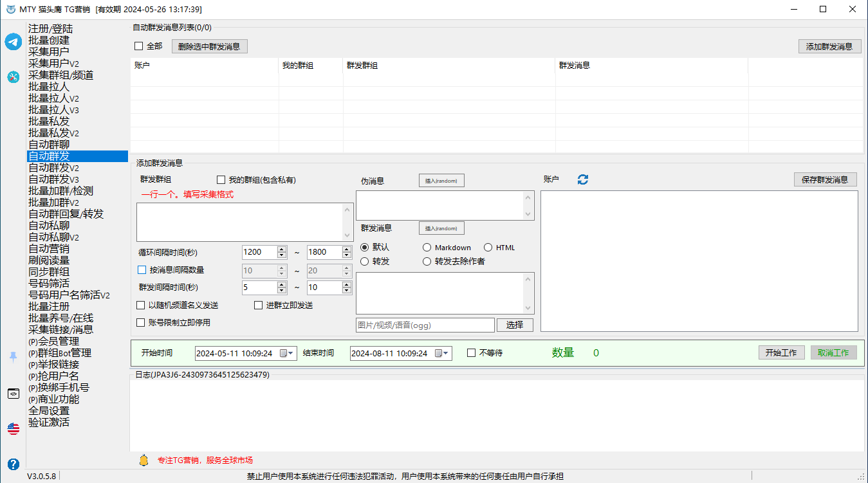Increase the first 循环间隔时间 value
This screenshot has height=483, width=868.
tap(281, 249)
